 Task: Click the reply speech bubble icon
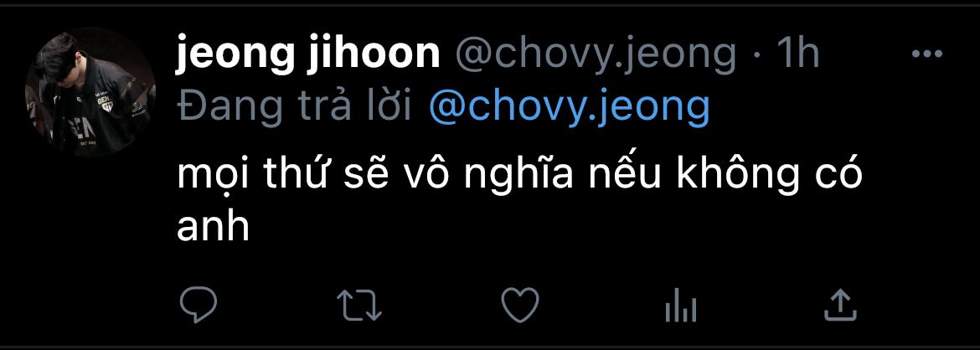[x=199, y=305]
